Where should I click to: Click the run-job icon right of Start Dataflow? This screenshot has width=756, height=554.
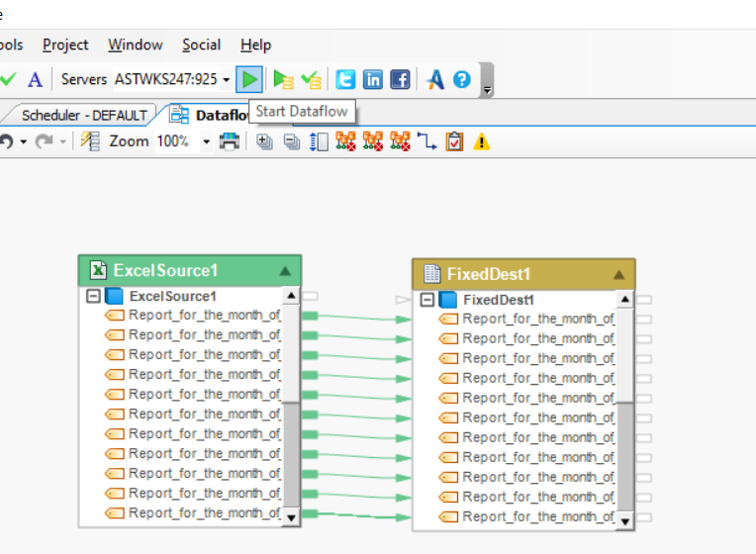283,79
